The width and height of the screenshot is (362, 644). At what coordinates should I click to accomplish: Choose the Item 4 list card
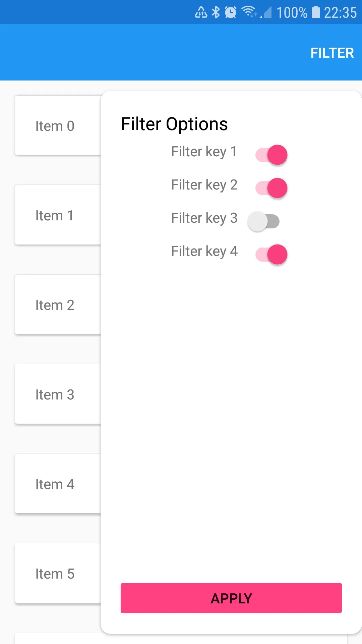[58, 484]
